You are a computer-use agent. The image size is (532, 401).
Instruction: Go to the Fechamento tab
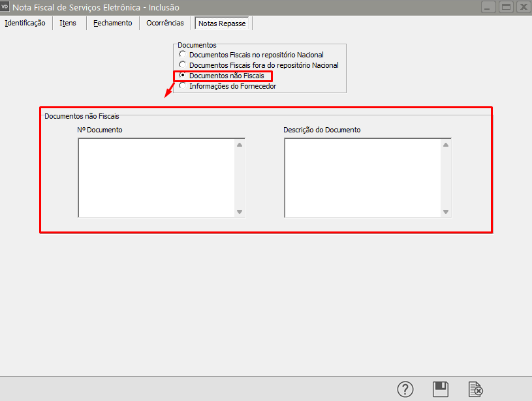tap(112, 23)
